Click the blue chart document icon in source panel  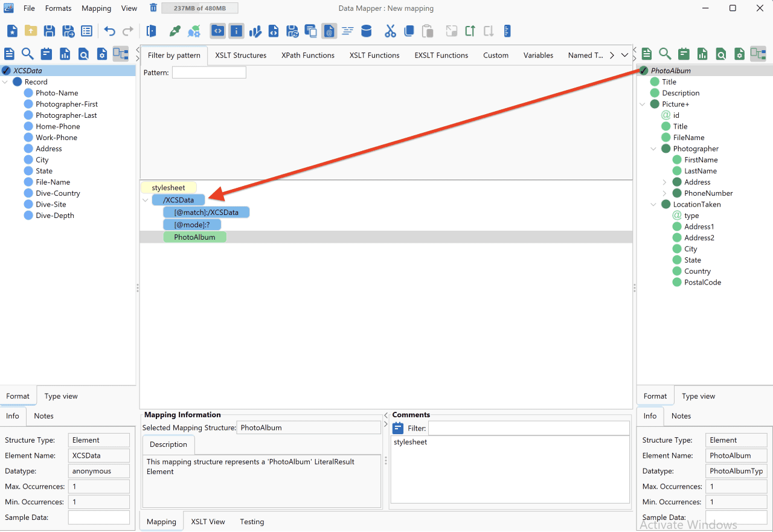tap(65, 54)
